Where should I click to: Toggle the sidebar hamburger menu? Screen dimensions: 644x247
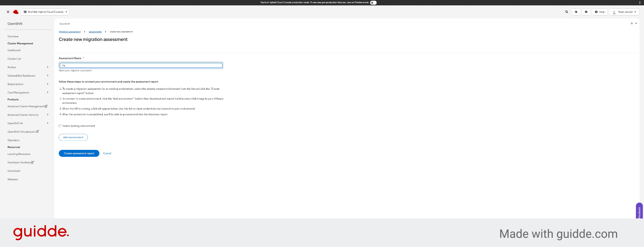coord(8,12)
